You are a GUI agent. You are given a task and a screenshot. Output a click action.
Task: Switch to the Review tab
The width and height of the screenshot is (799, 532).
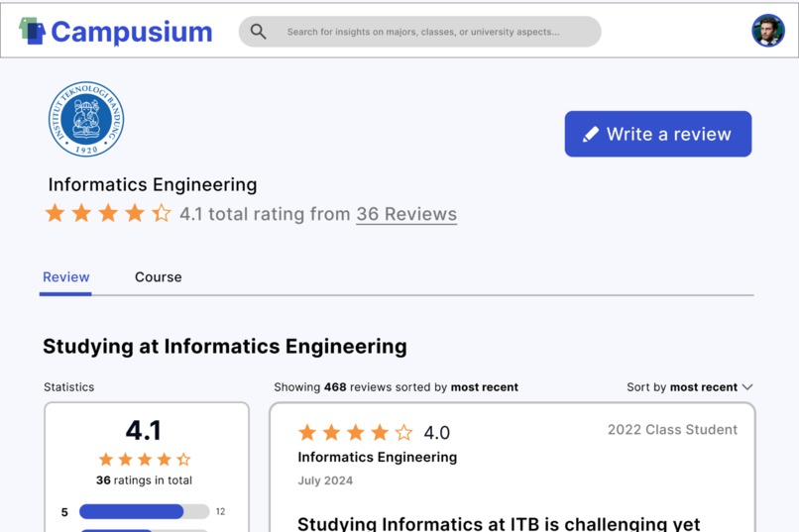(65, 277)
